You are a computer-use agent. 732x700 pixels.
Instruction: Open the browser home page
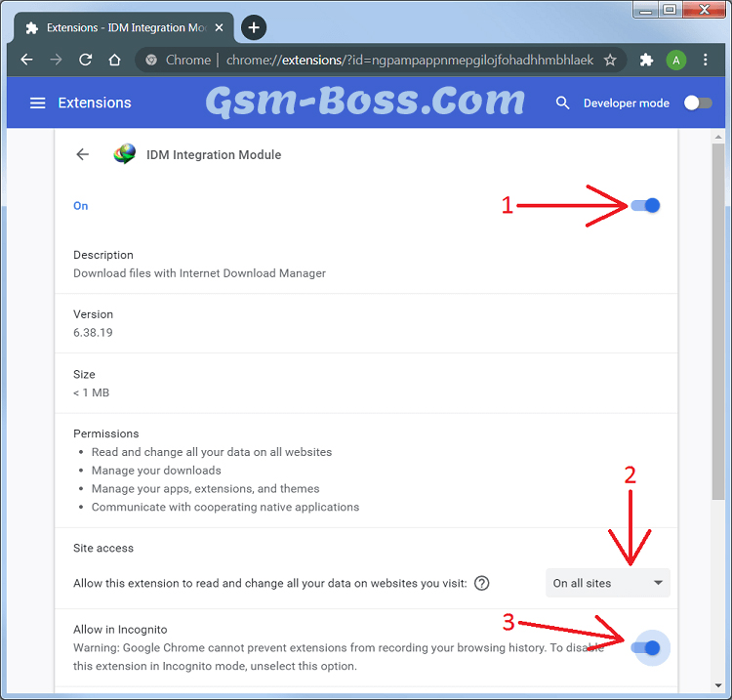pos(114,60)
